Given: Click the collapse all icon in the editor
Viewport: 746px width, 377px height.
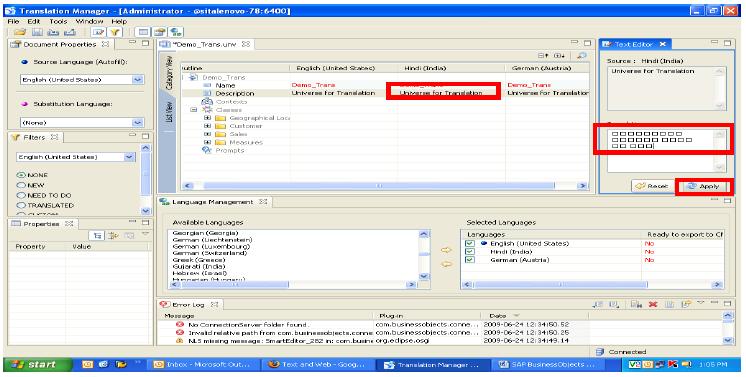Looking at the screenshot, I should point(543,56).
